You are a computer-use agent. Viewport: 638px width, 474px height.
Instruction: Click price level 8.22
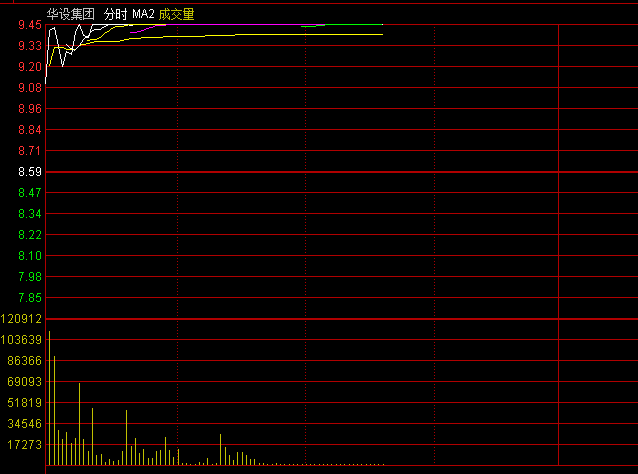30,235
